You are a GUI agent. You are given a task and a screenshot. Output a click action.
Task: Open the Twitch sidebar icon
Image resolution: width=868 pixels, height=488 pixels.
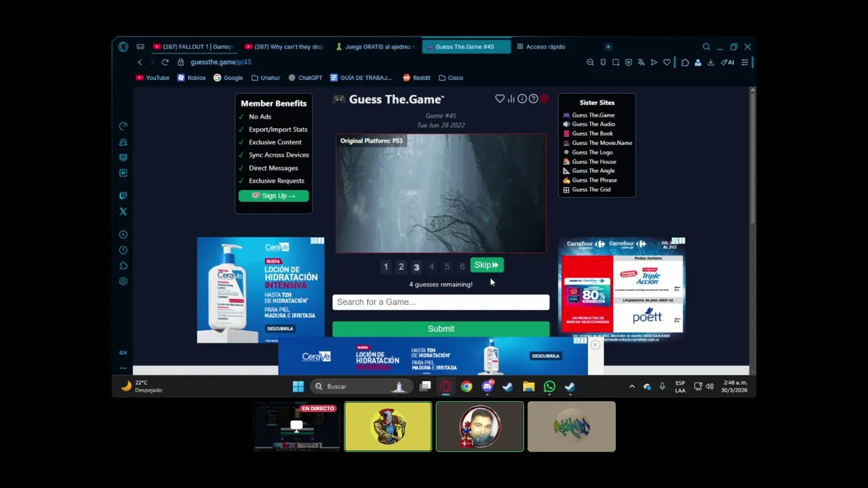point(123,196)
